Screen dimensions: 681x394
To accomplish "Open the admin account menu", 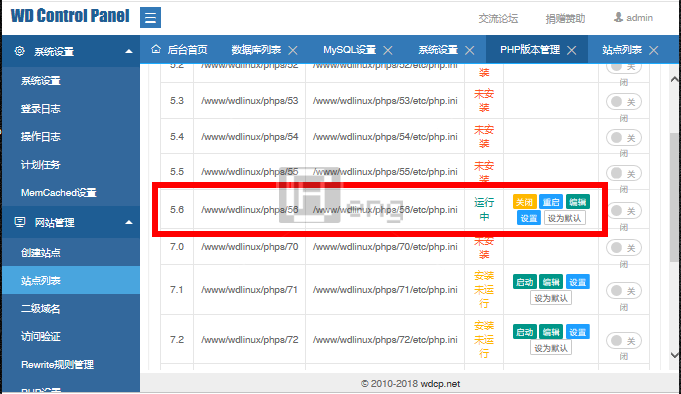I will click(x=634, y=18).
